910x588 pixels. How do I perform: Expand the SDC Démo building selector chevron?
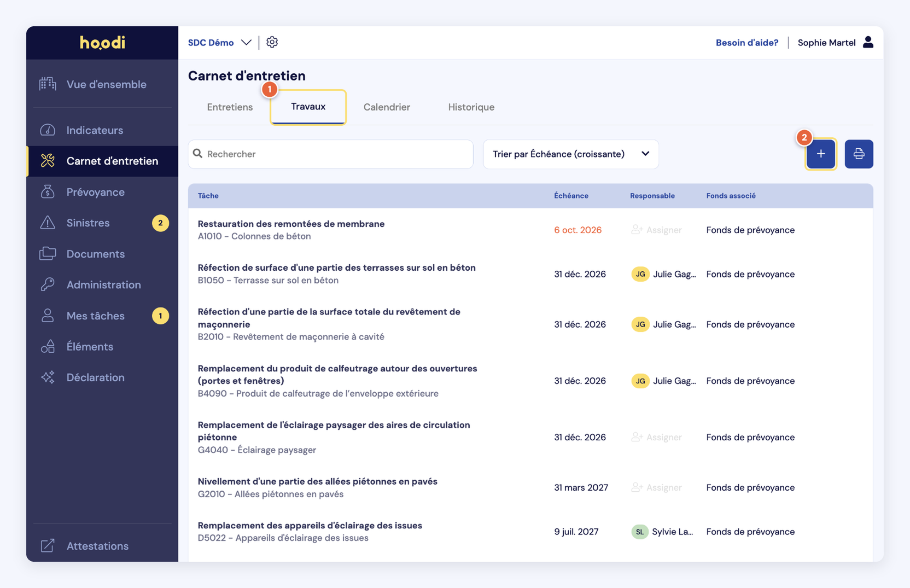click(x=246, y=43)
